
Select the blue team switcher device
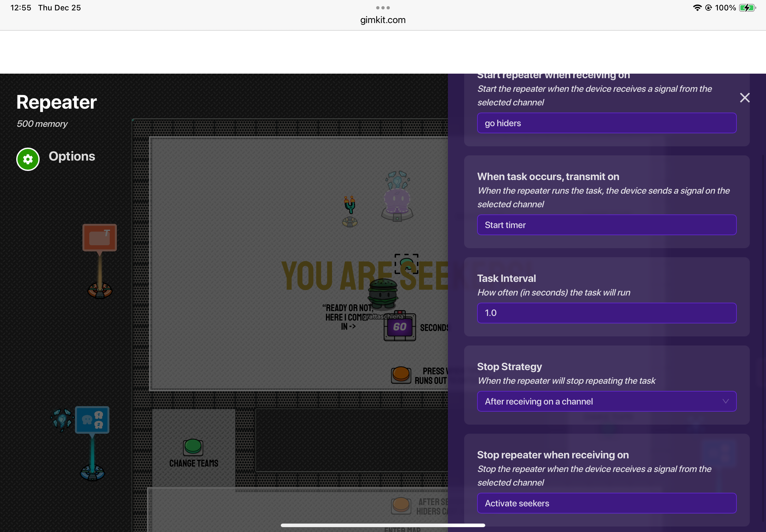tap(92, 420)
